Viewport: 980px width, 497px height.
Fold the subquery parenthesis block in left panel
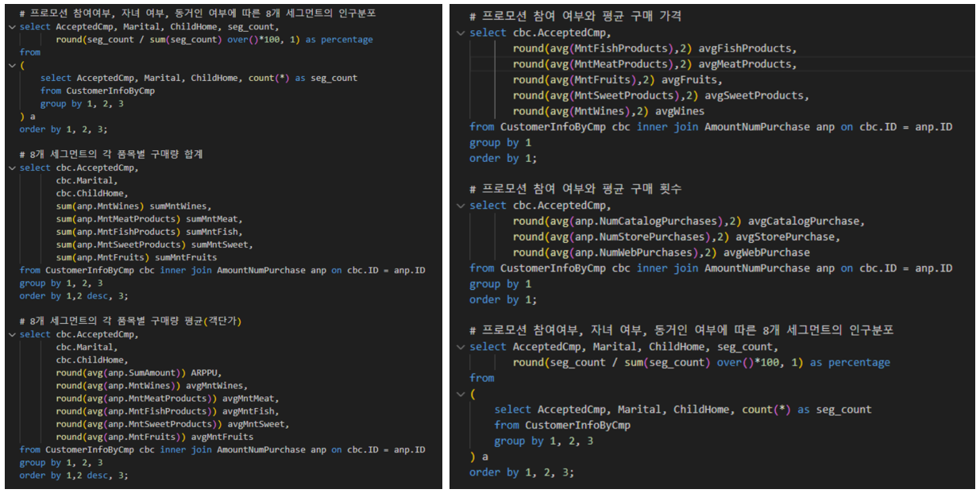pyautogui.click(x=13, y=65)
